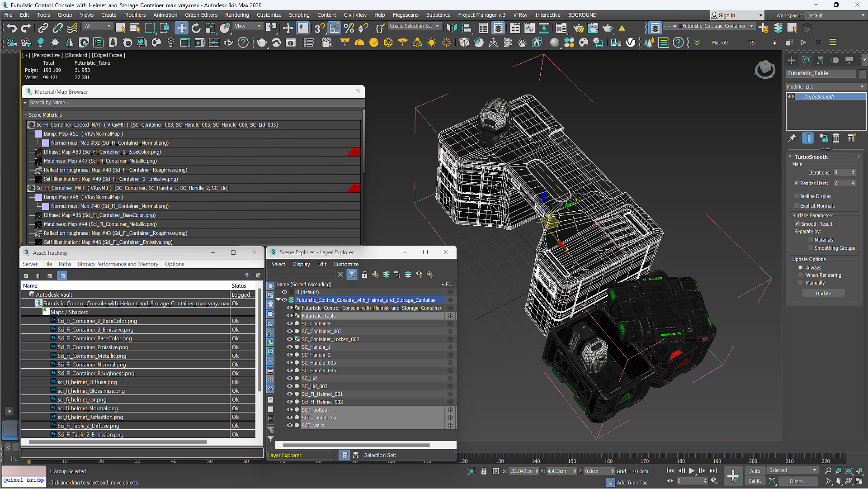Click the Maximize Viewport Toggle icon
The image size is (868, 489).
[x=859, y=481]
